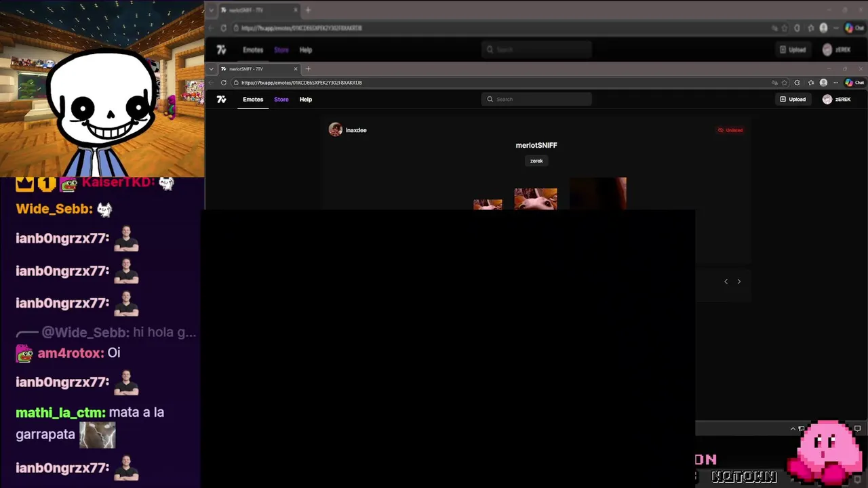Image resolution: width=868 pixels, height=488 pixels.
Task: Open Copilot Chat button in back window
Action: click(x=854, y=28)
